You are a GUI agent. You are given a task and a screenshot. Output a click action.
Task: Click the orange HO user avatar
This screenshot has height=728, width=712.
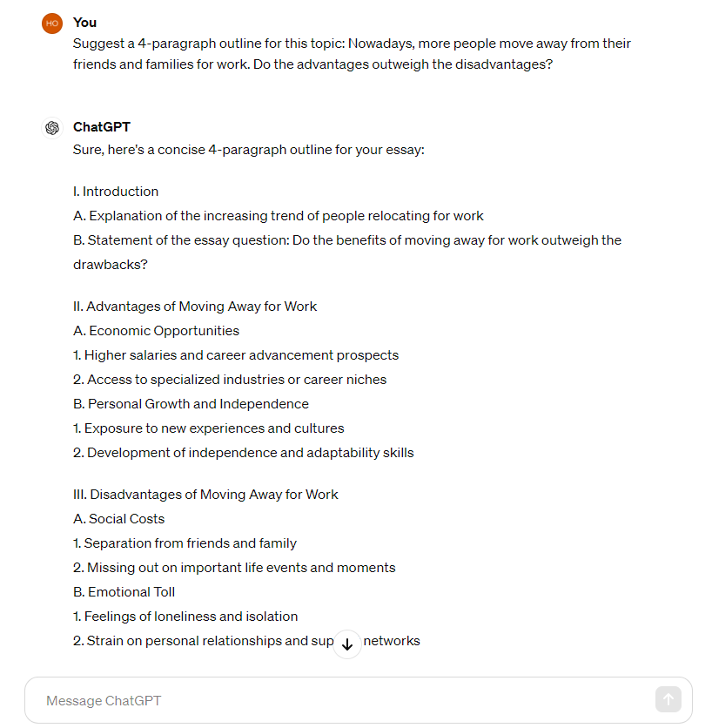click(x=52, y=24)
